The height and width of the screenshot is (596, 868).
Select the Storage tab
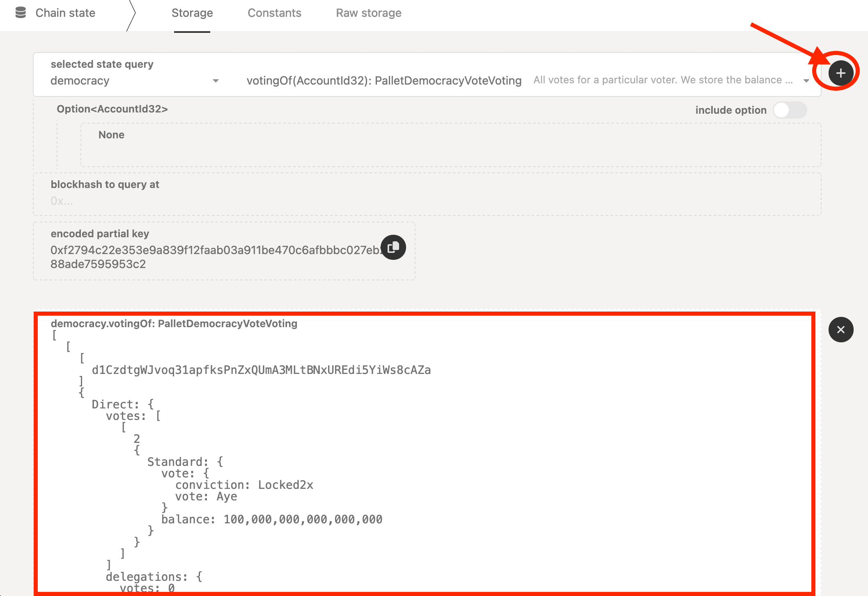192,13
